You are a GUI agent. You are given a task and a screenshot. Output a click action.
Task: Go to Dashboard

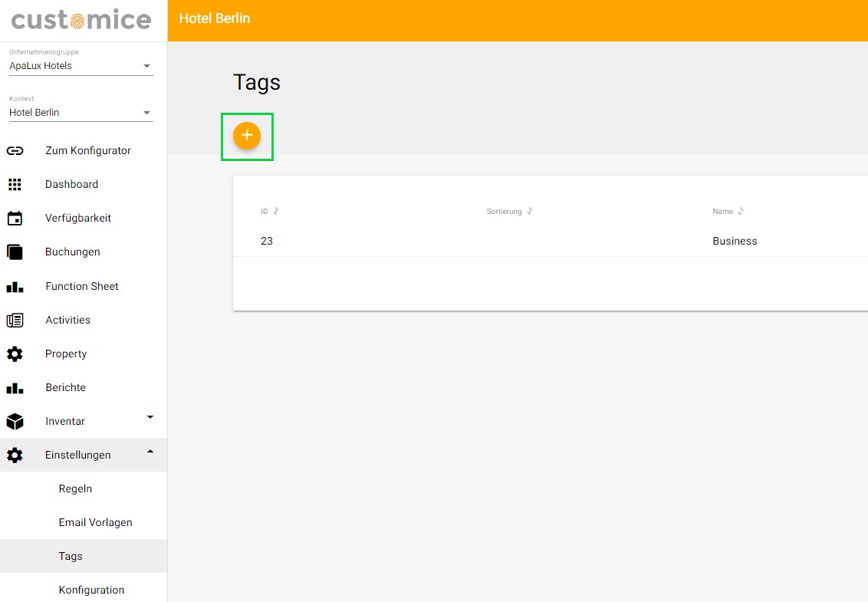pos(71,184)
